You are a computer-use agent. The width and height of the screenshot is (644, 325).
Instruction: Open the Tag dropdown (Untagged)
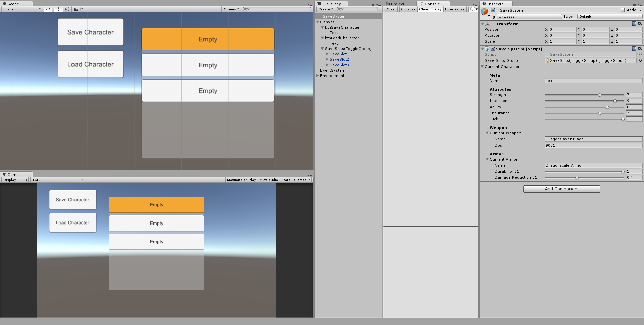[529, 17]
